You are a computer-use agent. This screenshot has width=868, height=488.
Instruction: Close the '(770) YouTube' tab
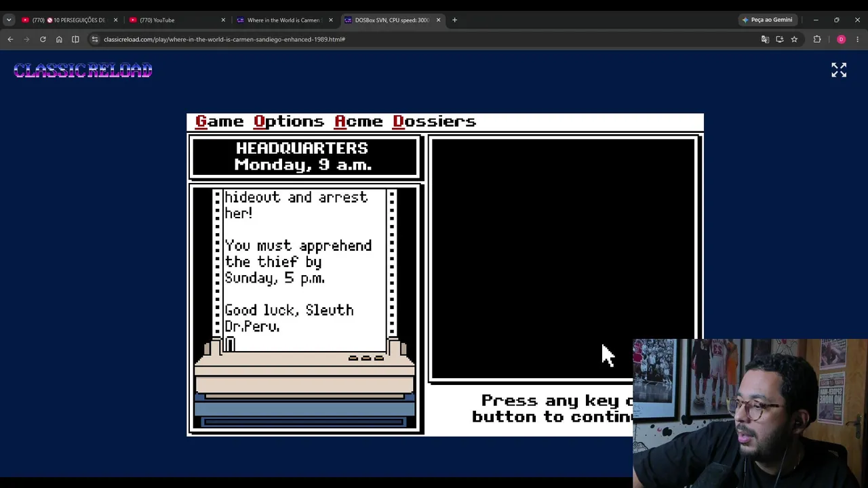pos(223,20)
